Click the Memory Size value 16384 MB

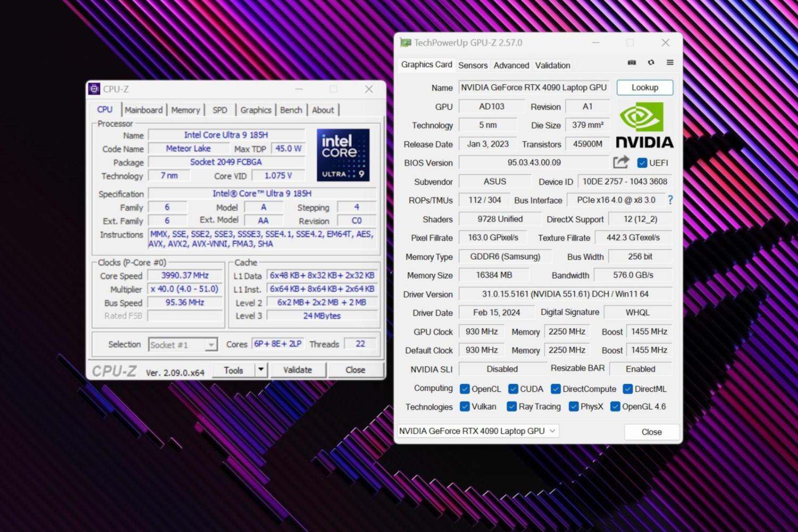pos(494,275)
